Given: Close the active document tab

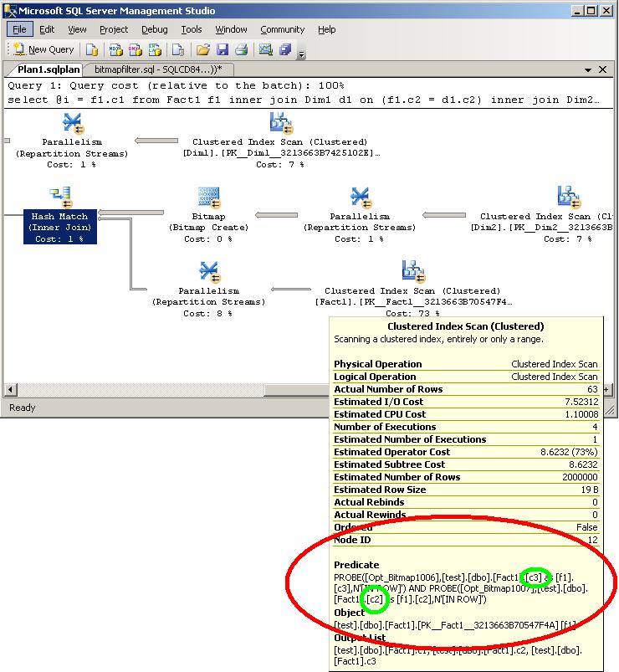Looking at the screenshot, I should (602, 69).
